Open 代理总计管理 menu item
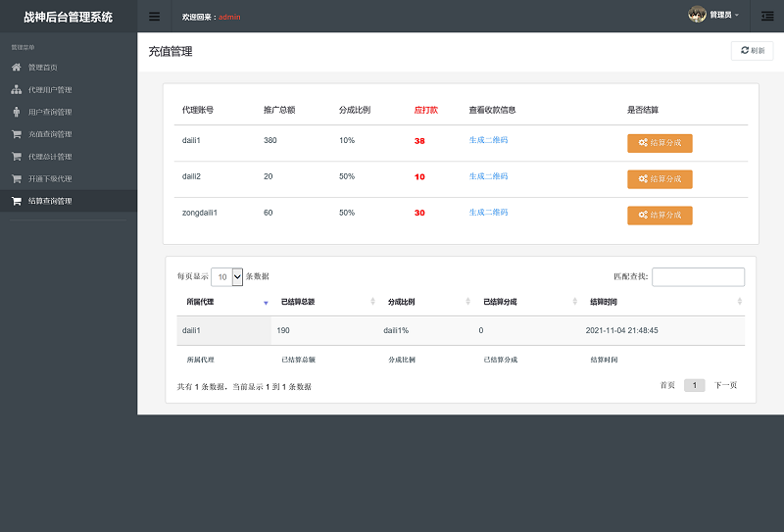This screenshot has height=532, width=784. (69, 157)
